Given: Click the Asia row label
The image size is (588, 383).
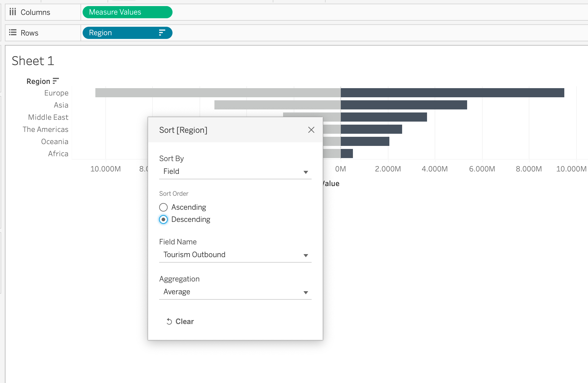Looking at the screenshot, I should click(61, 105).
